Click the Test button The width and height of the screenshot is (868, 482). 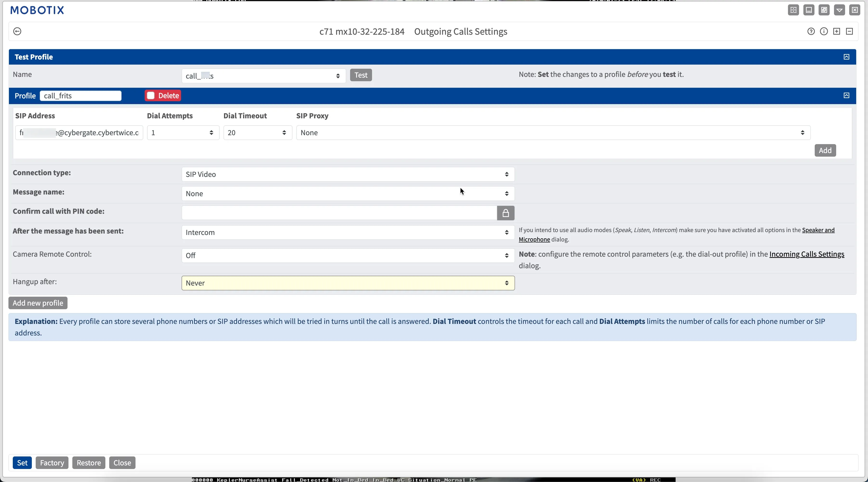click(361, 75)
